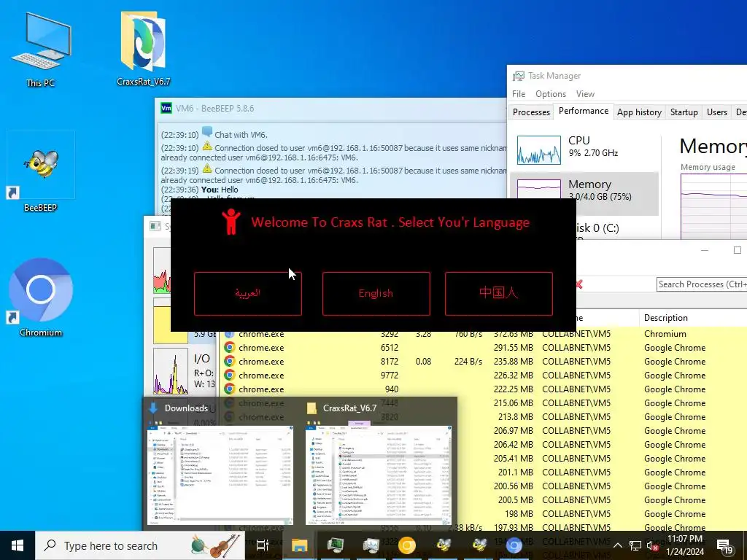Select chrome.exe row with PID 9772
Image resolution: width=747 pixels, height=560 pixels.
pos(483,376)
